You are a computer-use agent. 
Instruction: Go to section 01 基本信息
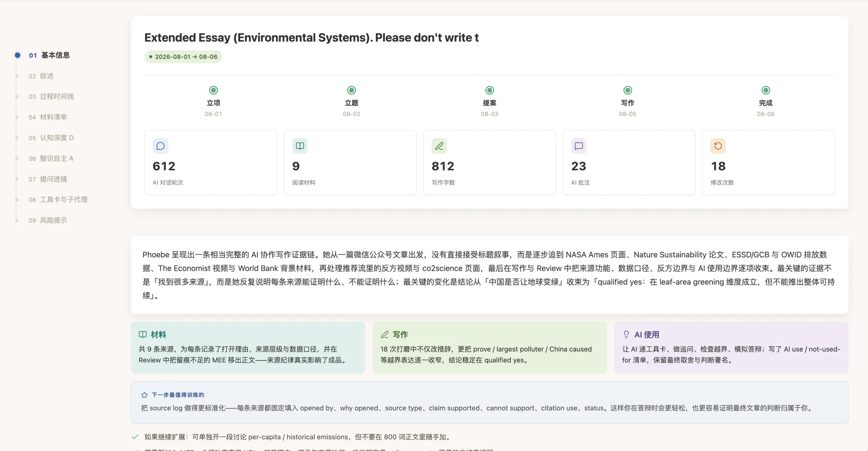pyautogui.click(x=49, y=55)
